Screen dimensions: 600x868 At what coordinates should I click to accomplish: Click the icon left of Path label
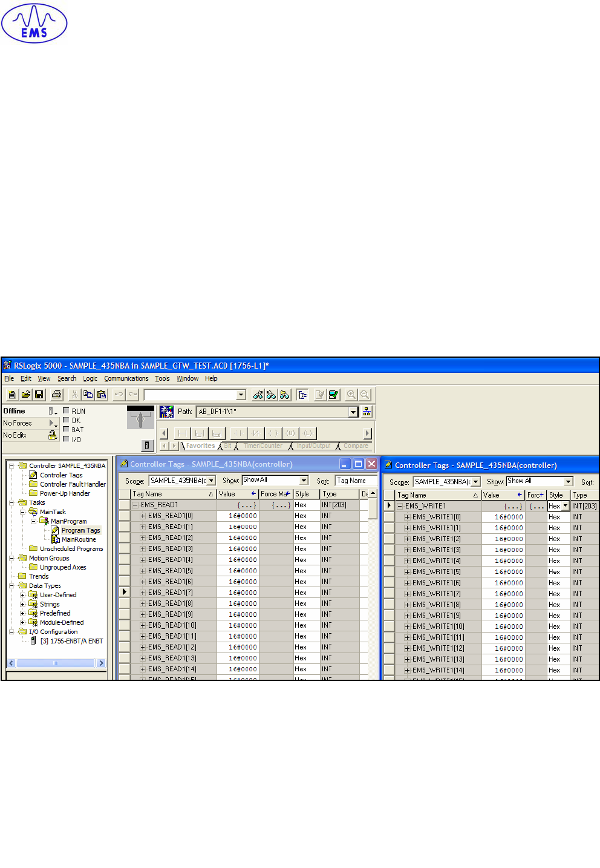click(x=167, y=412)
